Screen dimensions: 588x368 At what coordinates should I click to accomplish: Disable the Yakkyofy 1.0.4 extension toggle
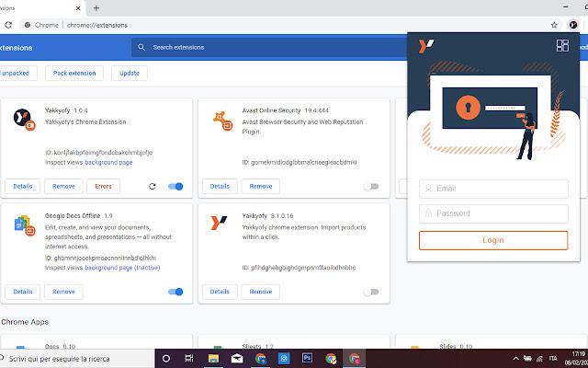[x=175, y=186]
